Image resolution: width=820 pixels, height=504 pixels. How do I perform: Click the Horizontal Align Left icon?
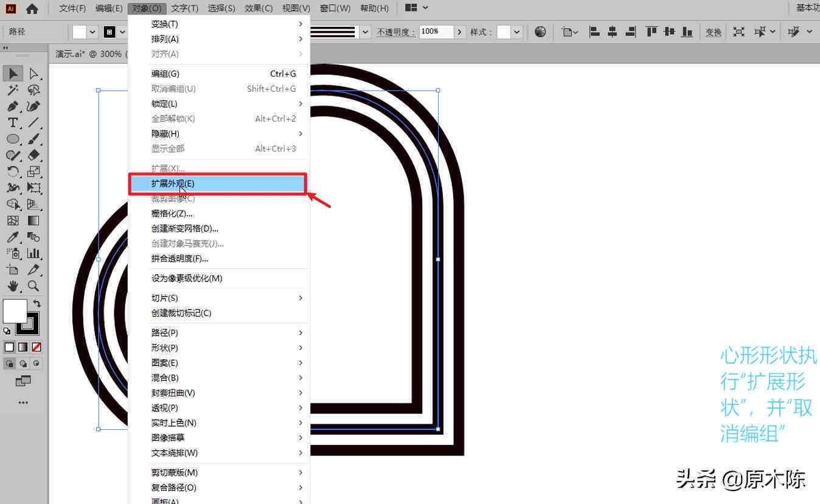[x=595, y=32]
